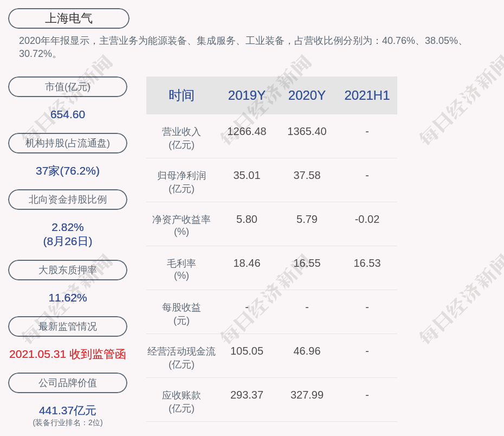Click the 每股收益(元) row label
504x436 pixels.
tap(182, 314)
